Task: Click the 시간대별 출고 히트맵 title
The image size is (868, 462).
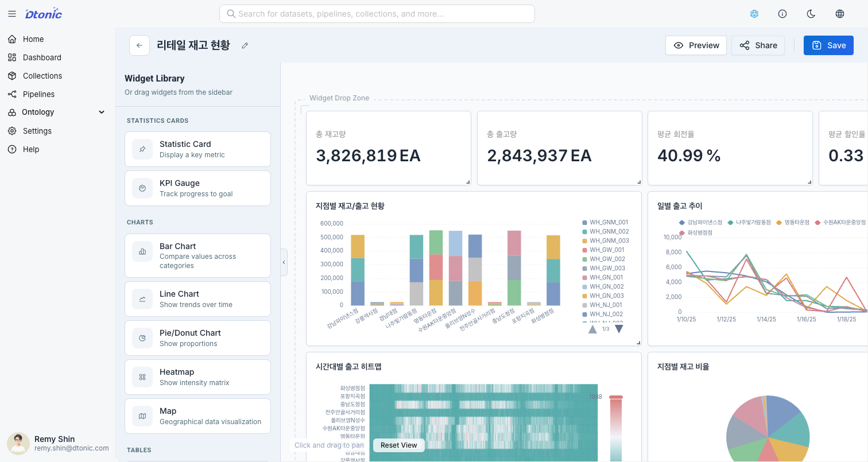Action: coord(348,366)
